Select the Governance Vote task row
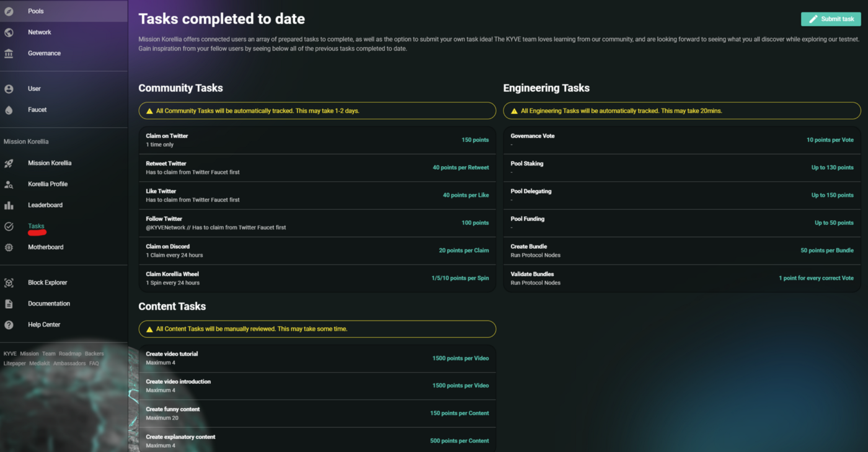Image resolution: width=868 pixels, height=452 pixels. pyautogui.click(x=682, y=140)
